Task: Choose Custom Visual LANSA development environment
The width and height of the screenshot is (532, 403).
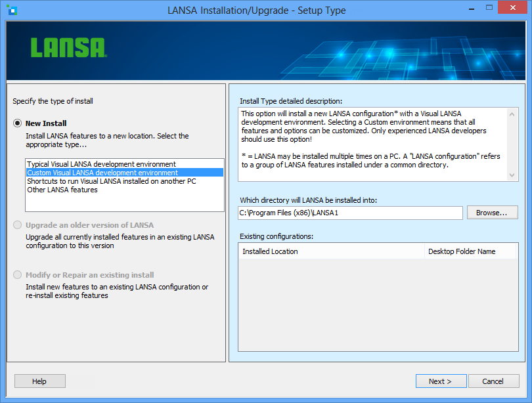Action: point(125,173)
